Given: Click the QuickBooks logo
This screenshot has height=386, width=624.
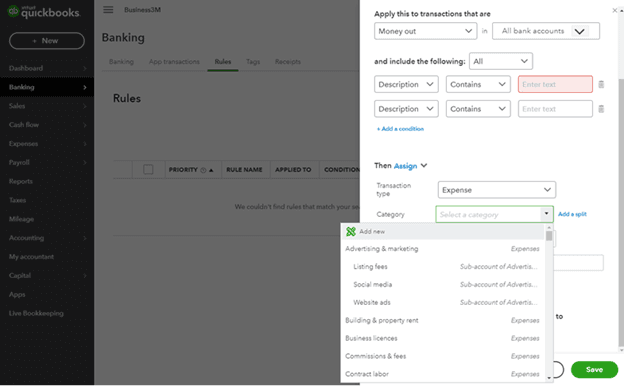Looking at the screenshot, I should (44, 12).
